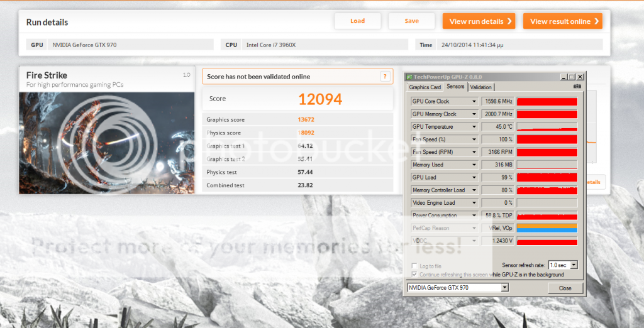This screenshot has width=644, height=328.
Task: Open View run details
Action: pyautogui.click(x=479, y=21)
